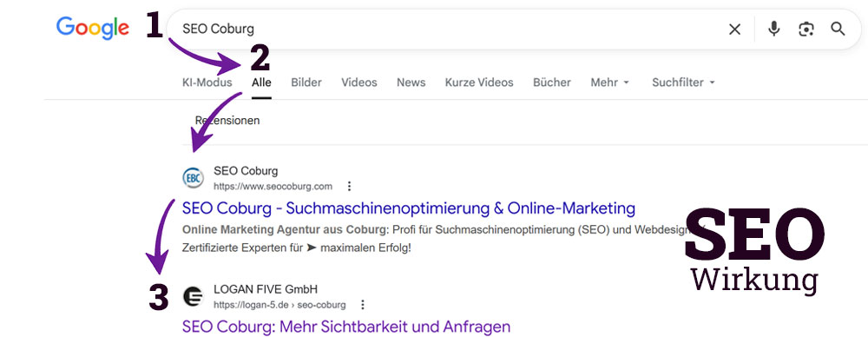This screenshot has width=868, height=337.
Task: Open Google Lens image search icon
Action: pyautogui.click(x=806, y=30)
